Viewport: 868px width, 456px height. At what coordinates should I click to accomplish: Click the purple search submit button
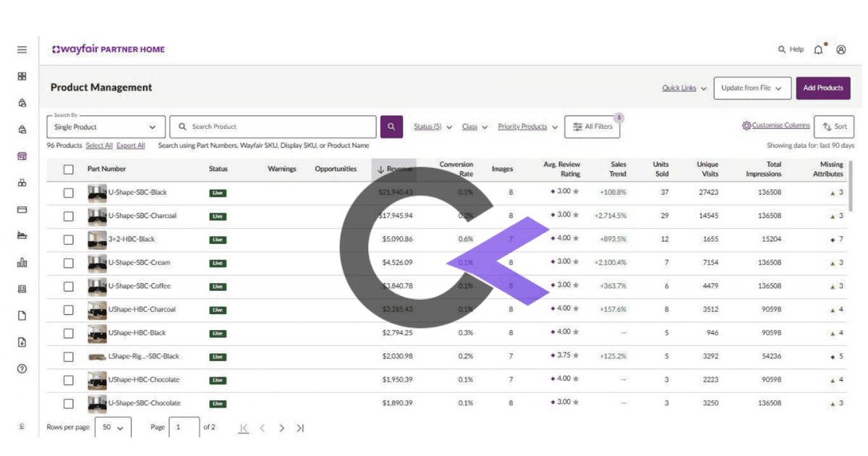pos(391,127)
